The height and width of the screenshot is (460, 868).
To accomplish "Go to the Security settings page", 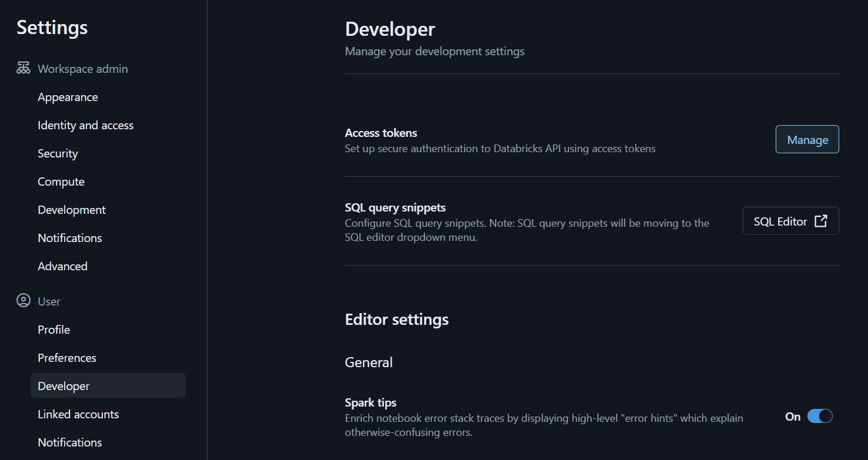I will point(58,153).
